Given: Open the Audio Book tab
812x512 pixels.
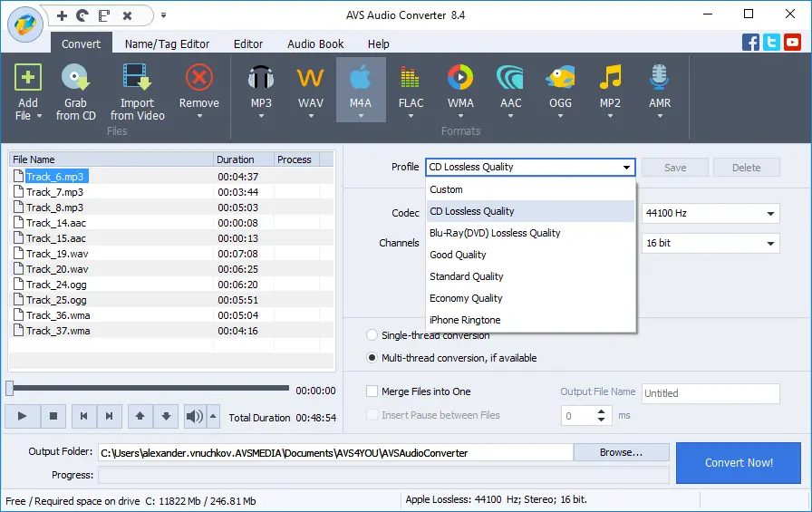Looking at the screenshot, I should pos(315,44).
